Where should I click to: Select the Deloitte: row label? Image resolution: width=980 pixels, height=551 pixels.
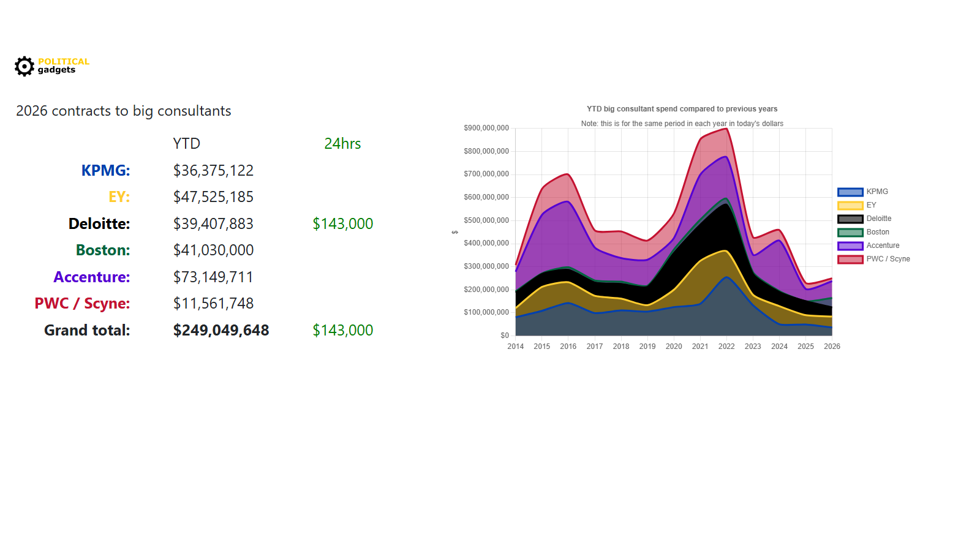[x=99, y=223]
